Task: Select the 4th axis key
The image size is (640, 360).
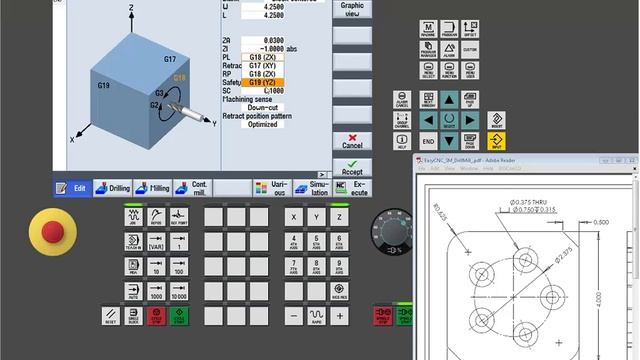Action: click(293, 242)
